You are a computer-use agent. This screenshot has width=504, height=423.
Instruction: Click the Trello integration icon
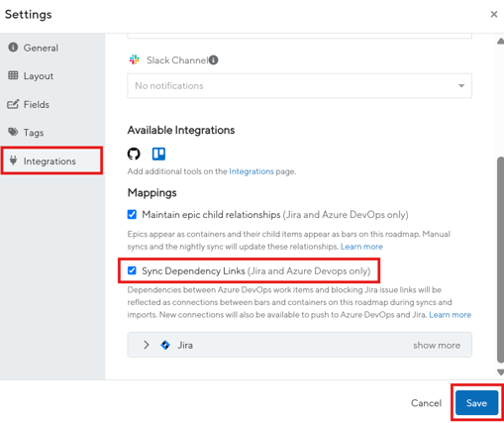pyautogui.click(x=158, y=154)
